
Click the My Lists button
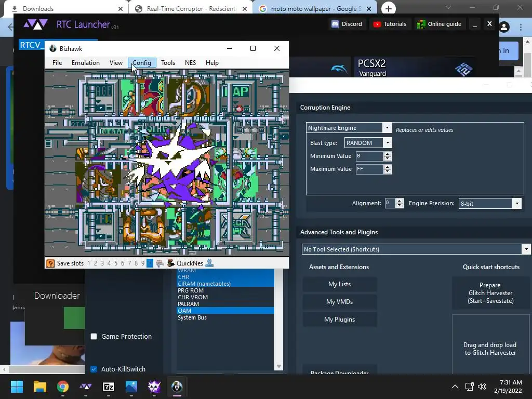pos(339,284)
